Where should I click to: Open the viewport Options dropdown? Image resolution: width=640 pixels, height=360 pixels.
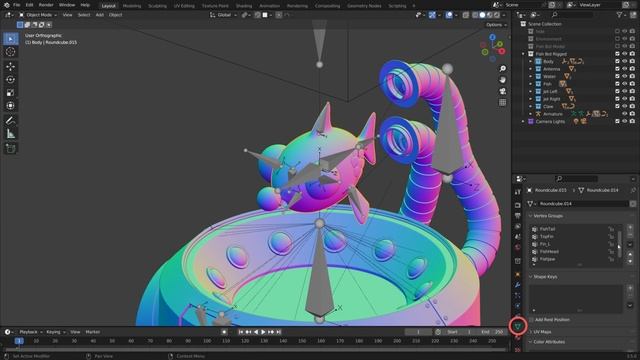(496, 25)
